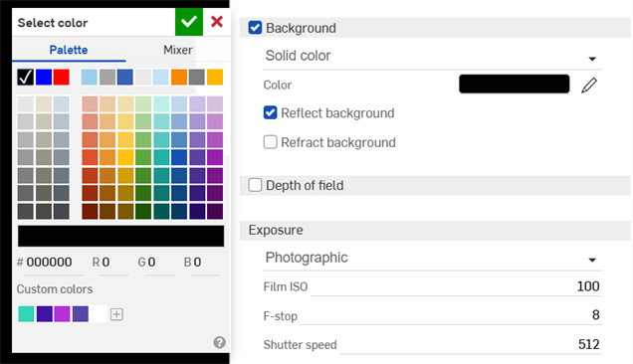Cancel color selection with red X
This screenshot has width=633, height=364.
217,22
